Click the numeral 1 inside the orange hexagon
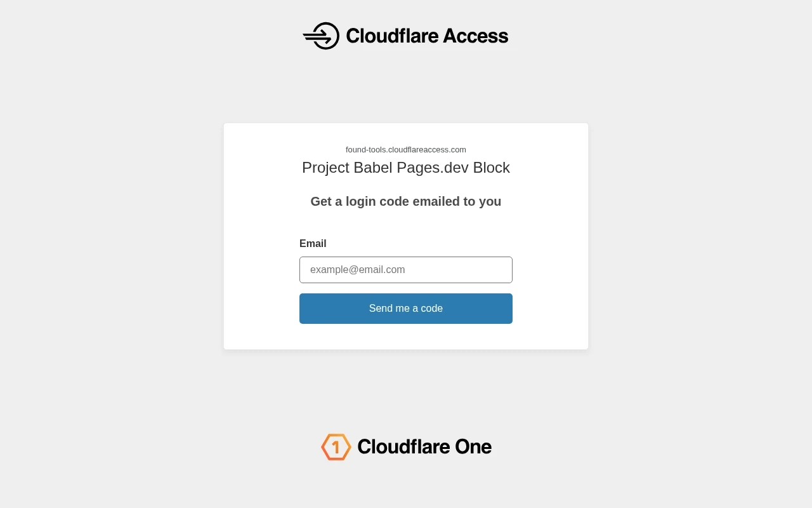 click(x=336, y=447)
